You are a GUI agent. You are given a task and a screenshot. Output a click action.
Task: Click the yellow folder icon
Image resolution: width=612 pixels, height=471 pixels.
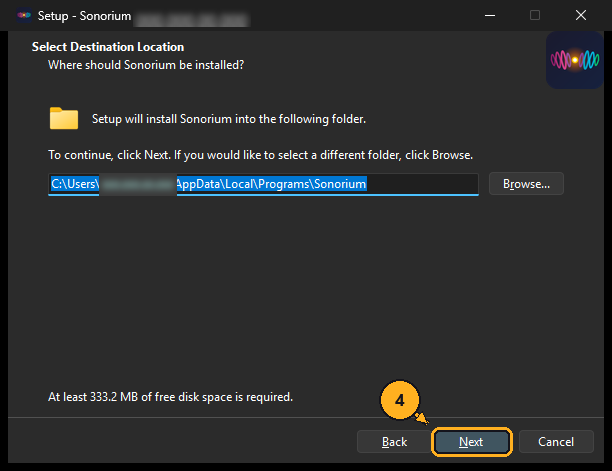(64, 118)
